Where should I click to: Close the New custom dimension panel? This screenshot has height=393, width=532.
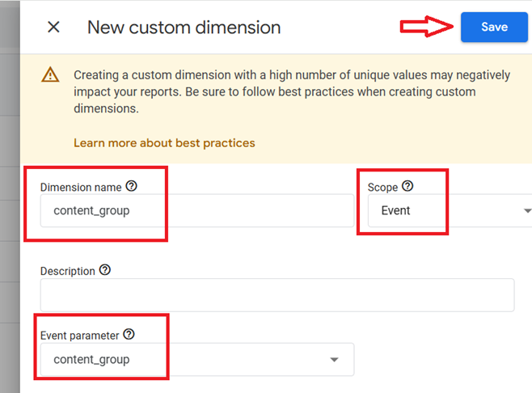click(x=53, y=27)
